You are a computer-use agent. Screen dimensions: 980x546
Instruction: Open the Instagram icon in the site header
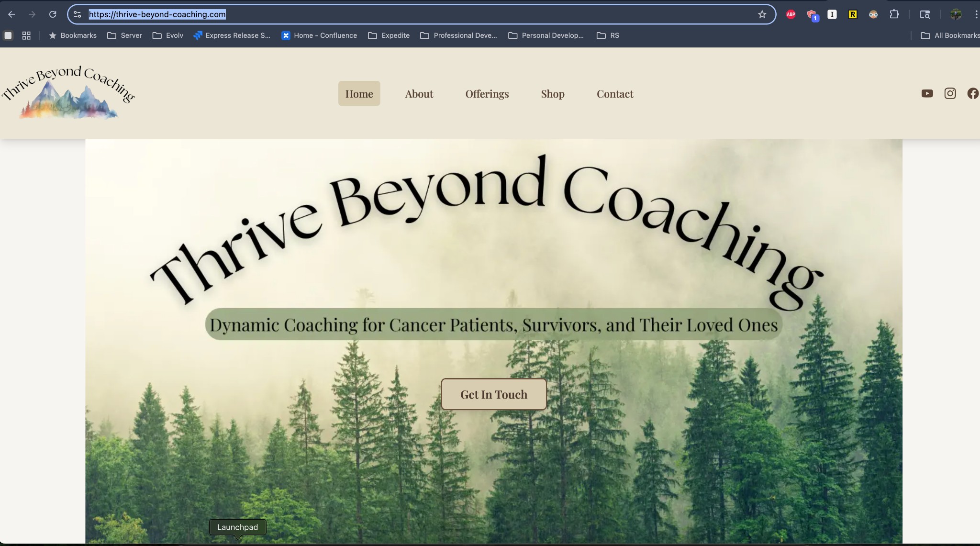point(950,93)
